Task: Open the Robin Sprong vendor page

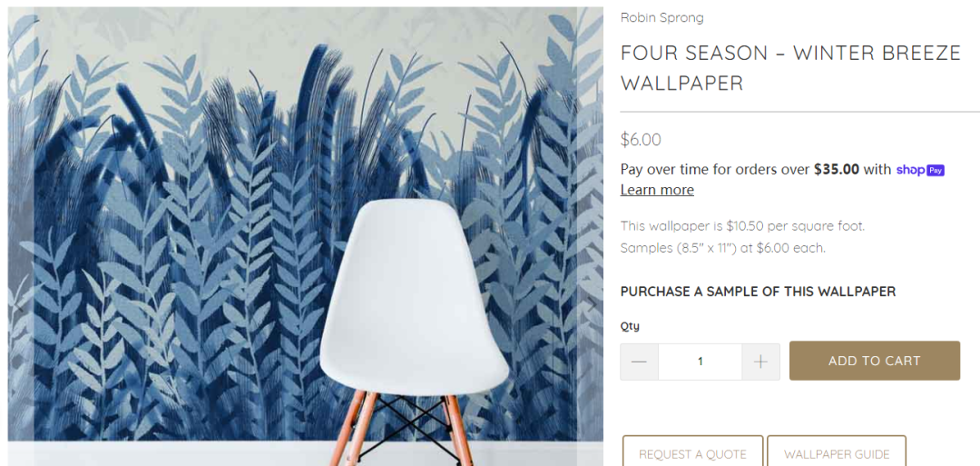Action: click(661, 17)
